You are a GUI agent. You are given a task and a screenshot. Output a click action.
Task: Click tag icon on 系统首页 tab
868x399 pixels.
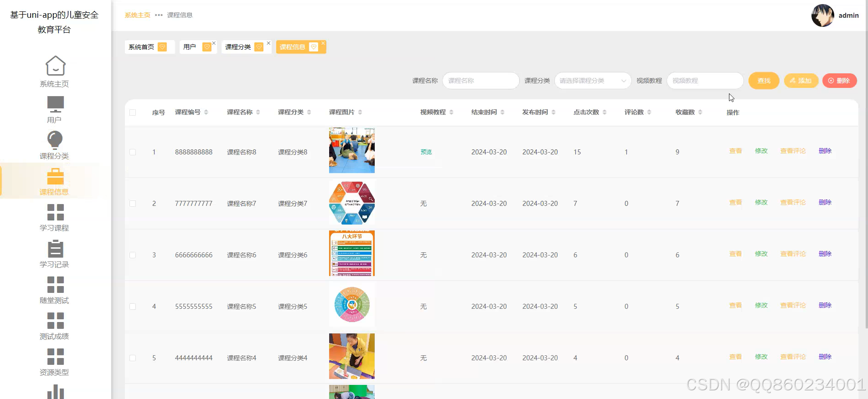(x=162, y=47)
